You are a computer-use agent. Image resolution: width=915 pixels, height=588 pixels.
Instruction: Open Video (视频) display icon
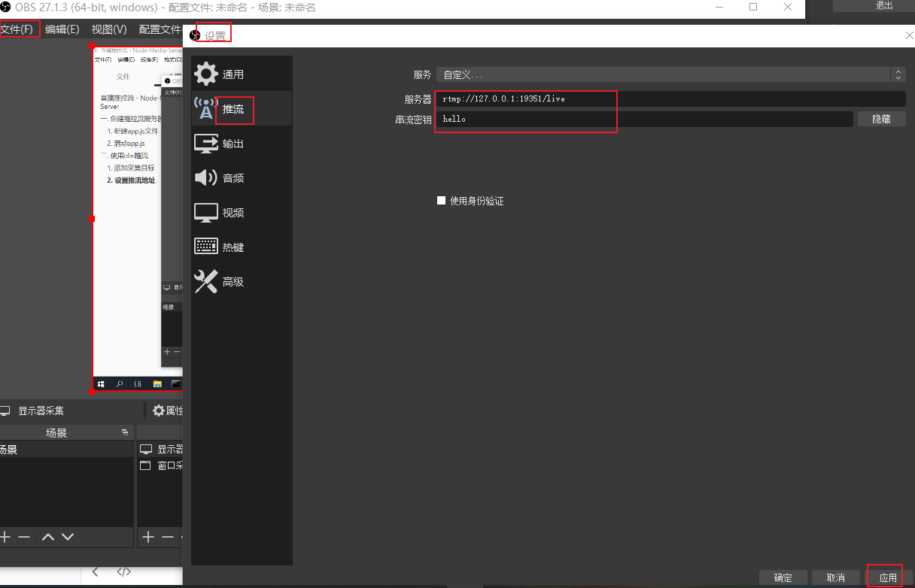tap(206, 213)
